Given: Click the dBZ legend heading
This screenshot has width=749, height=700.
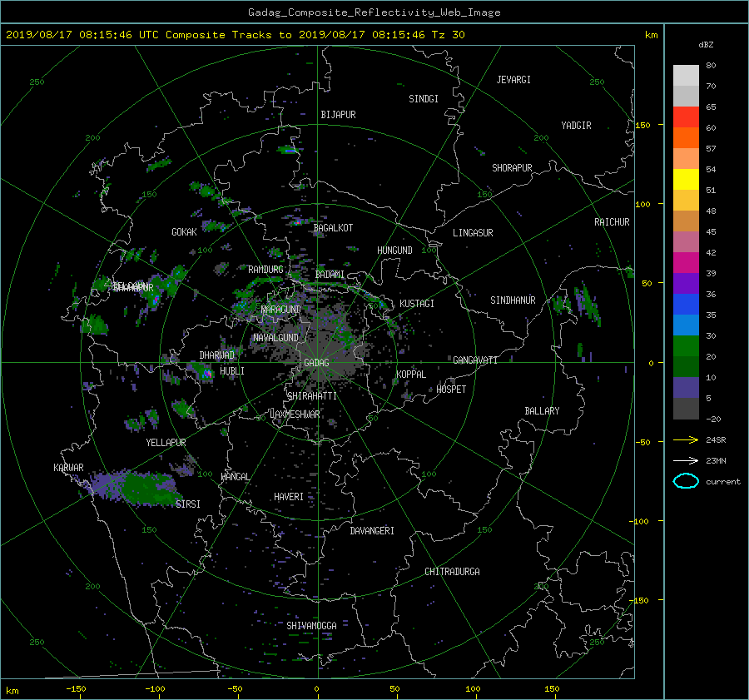Looking at the screenshot, I should point(706,45).
